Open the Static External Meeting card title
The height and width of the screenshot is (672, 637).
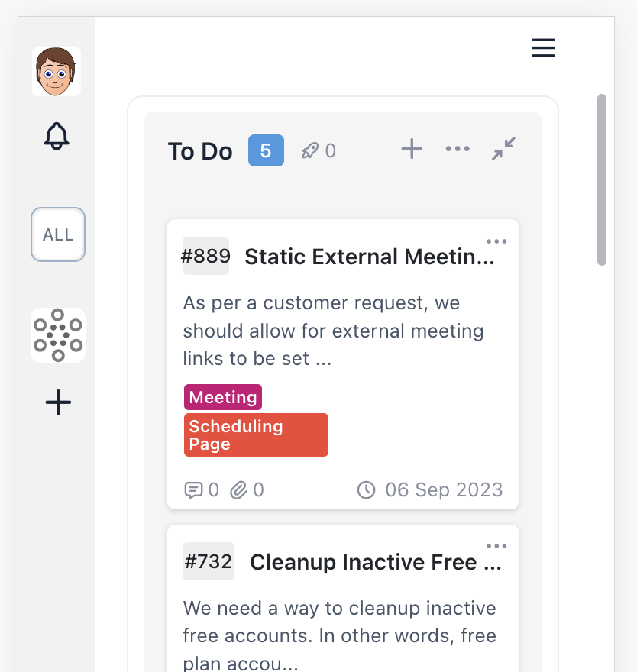pos(370,257)
